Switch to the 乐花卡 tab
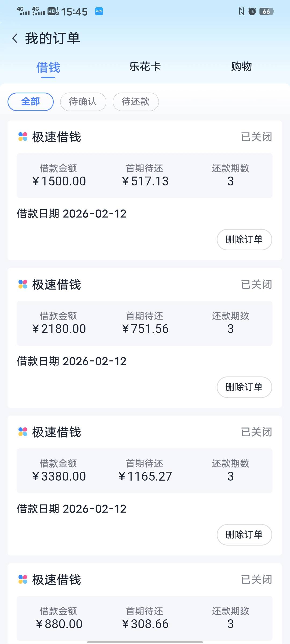Image resolution: width=290 pixels, height=644 pixels. (145, 67)
